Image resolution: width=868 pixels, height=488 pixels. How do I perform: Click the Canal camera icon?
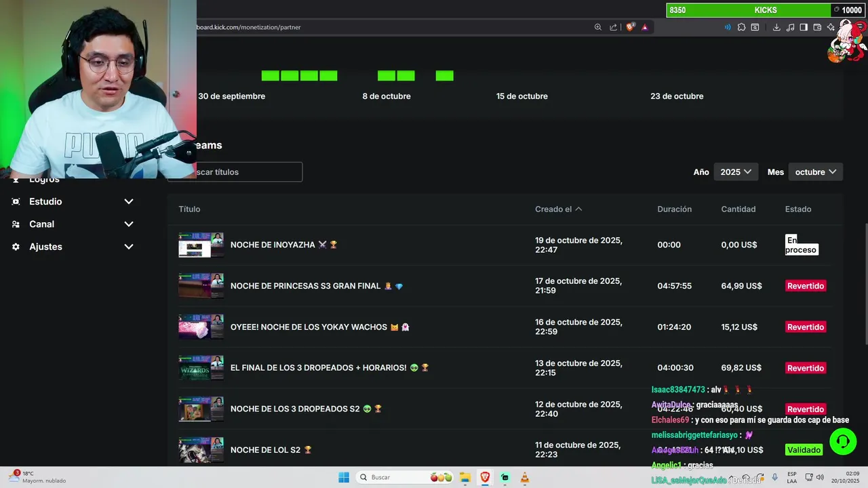point(16,224)
